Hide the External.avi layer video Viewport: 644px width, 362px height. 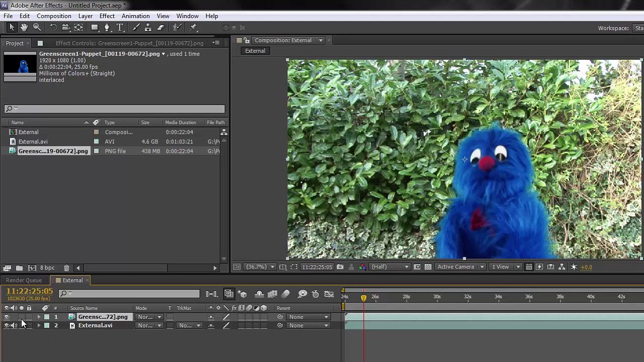7,326
